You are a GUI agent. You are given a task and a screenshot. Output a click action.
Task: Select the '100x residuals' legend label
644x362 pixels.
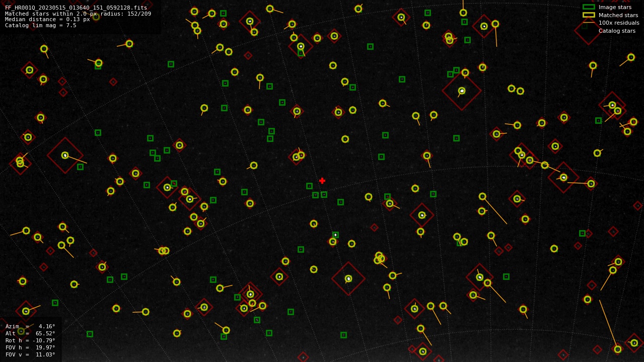click(x=619, y=23)
